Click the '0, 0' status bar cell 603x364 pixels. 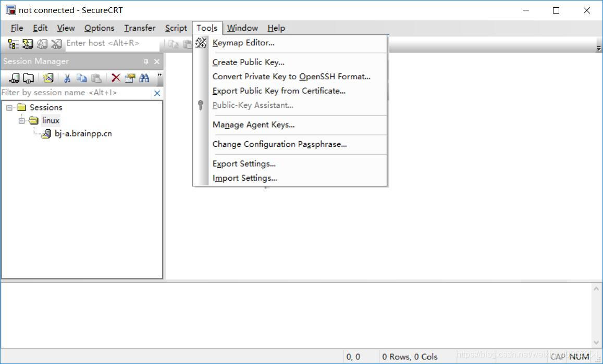[x=353, y=357]
